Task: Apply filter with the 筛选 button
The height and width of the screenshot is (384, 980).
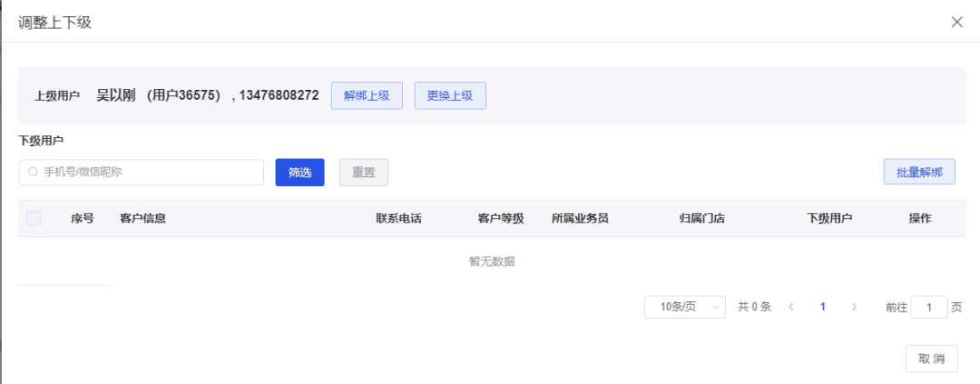Action: 300,172
